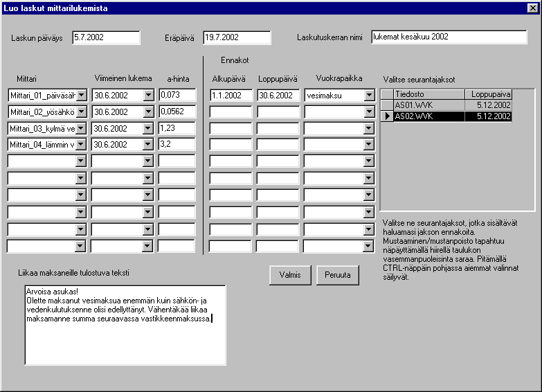Click the Laskun päiväys field 5.7.2002
The height and width of the screenshot is (392, 542).
[x=106, y=37]
